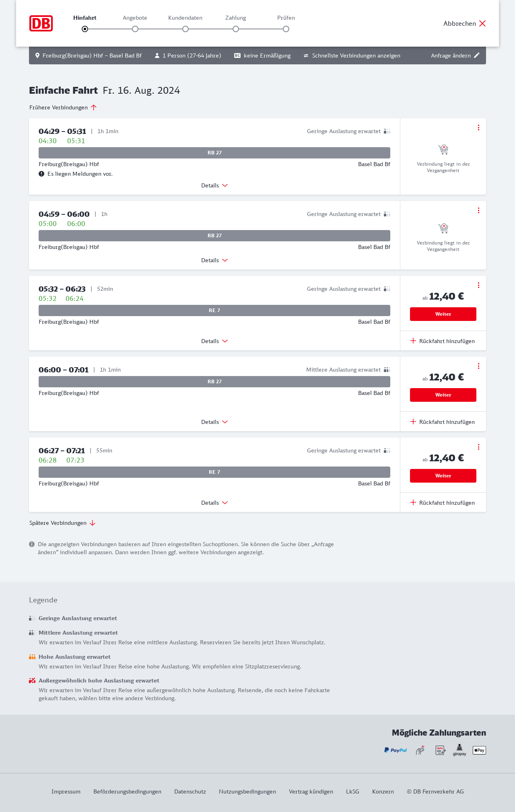The width and height of the screenshot is (515, 812).
Task: Open the Datenschutz footer link
Action: point(190,791)
